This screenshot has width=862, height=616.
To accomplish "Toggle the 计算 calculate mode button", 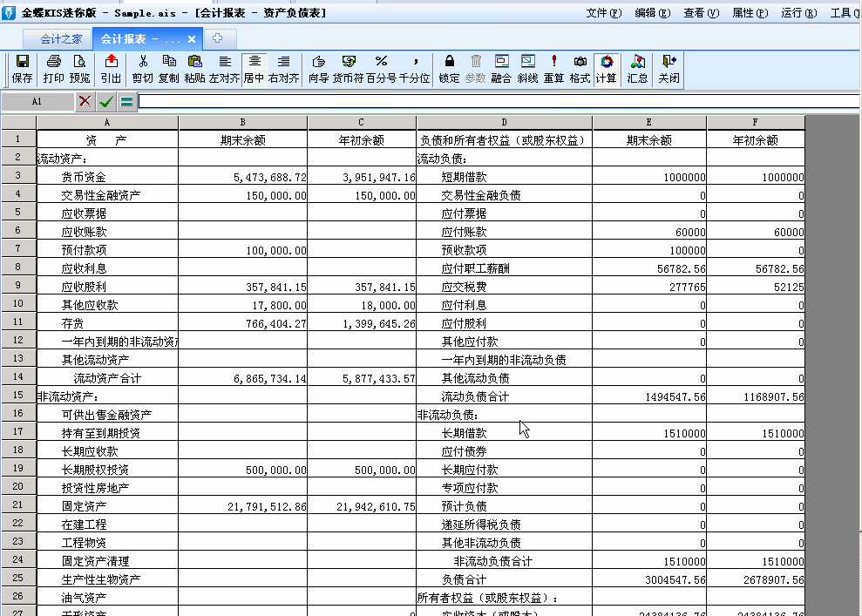I will [607, 69].
